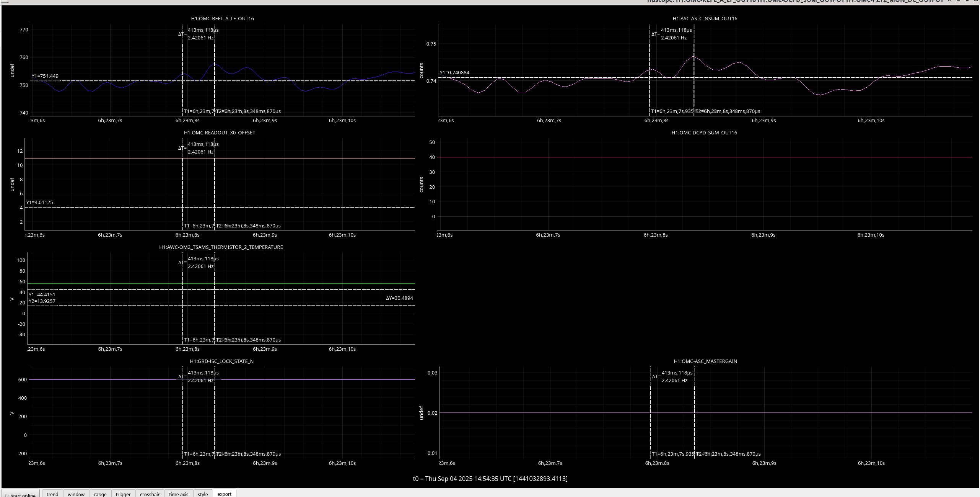This screenshot has width=980, height=497.
Task: Click the H1:ASC-AS_C_NSUM_OUT16 plot title
Action: coord(705,18)
